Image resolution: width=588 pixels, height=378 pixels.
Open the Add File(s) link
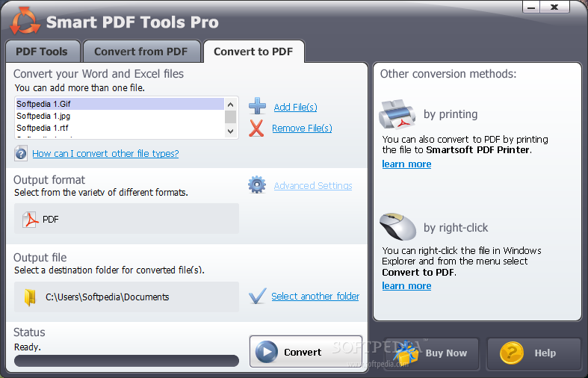[296, 108]
